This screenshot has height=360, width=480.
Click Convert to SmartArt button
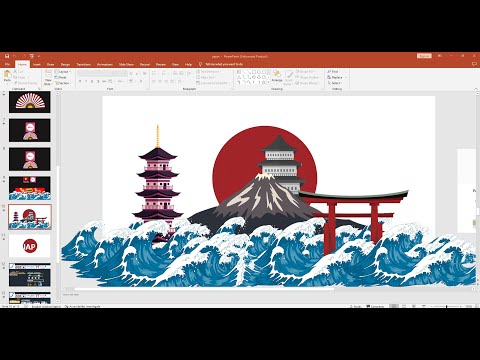[x=214, y=83]
